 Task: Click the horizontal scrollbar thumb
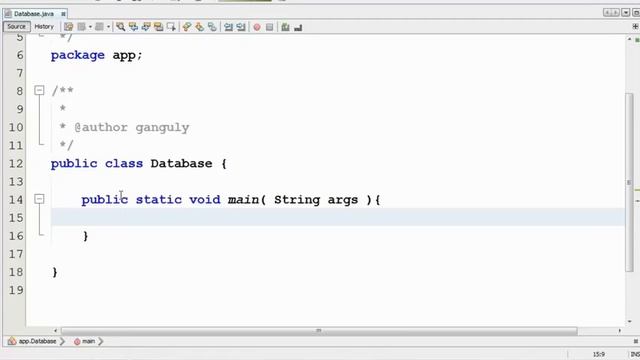[x=319, y=331]
